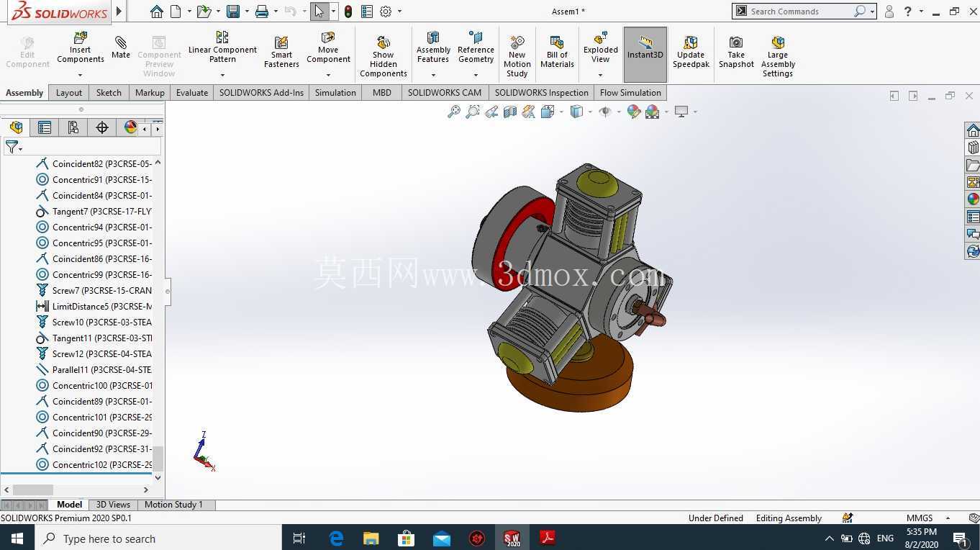Create a New Motion Study
Viewport: 980px width, 550px height.
517,56
